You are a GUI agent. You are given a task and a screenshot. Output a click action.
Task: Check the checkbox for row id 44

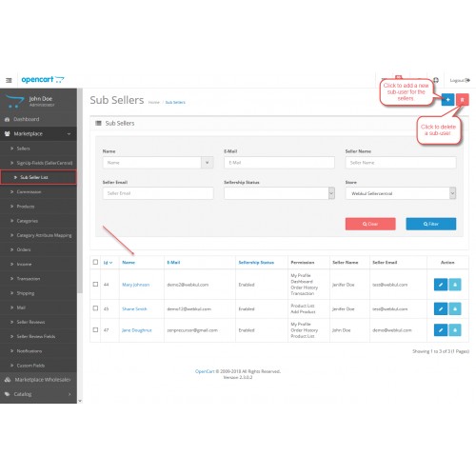(x=95, y=284)
